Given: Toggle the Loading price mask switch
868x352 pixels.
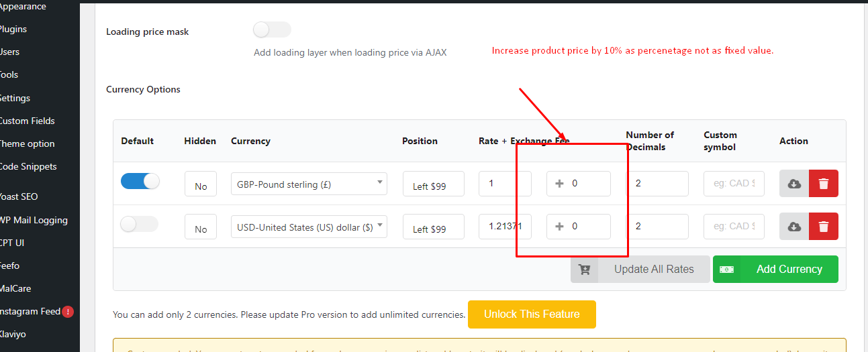Looking at the screenshot, I should [x=272, y=30].
